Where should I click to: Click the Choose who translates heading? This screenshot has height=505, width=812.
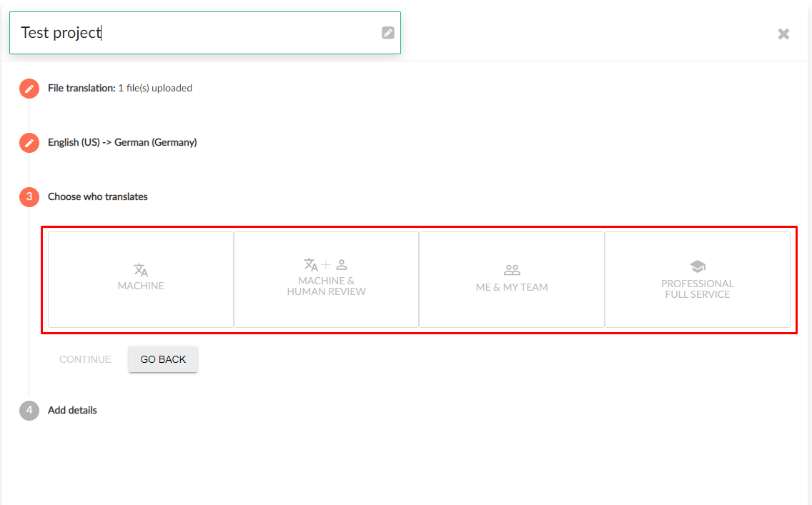(98, 196)
